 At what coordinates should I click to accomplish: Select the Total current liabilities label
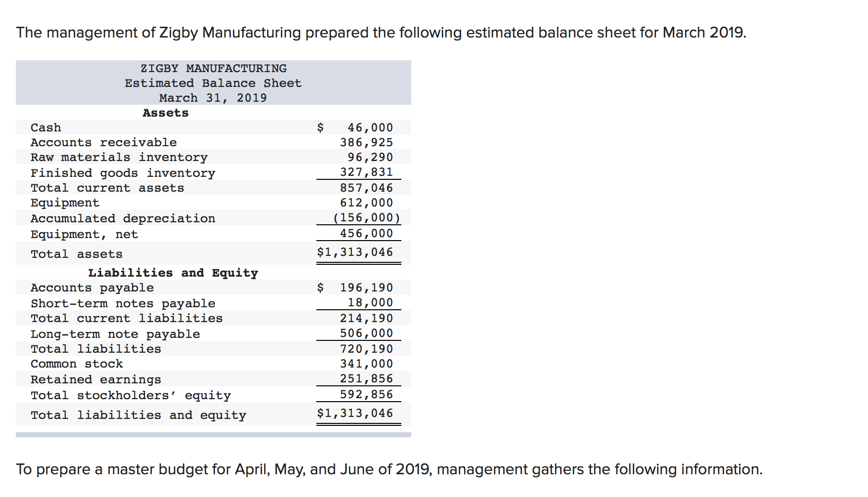point(127,318)
